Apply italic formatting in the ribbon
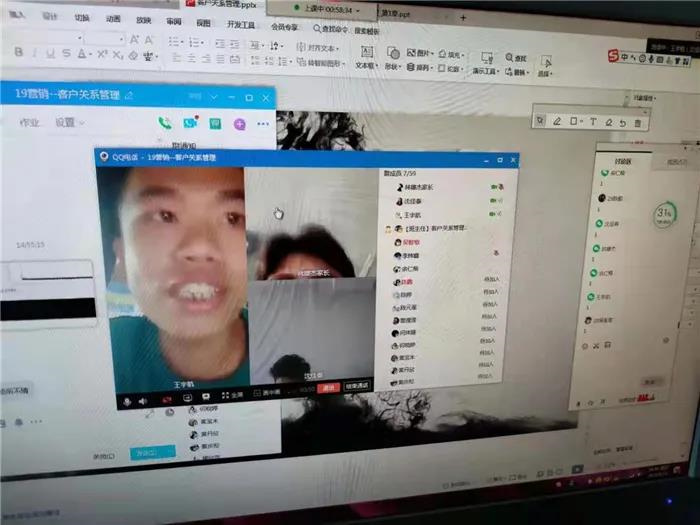Screen dimensions: 700x525 point(36,52)
